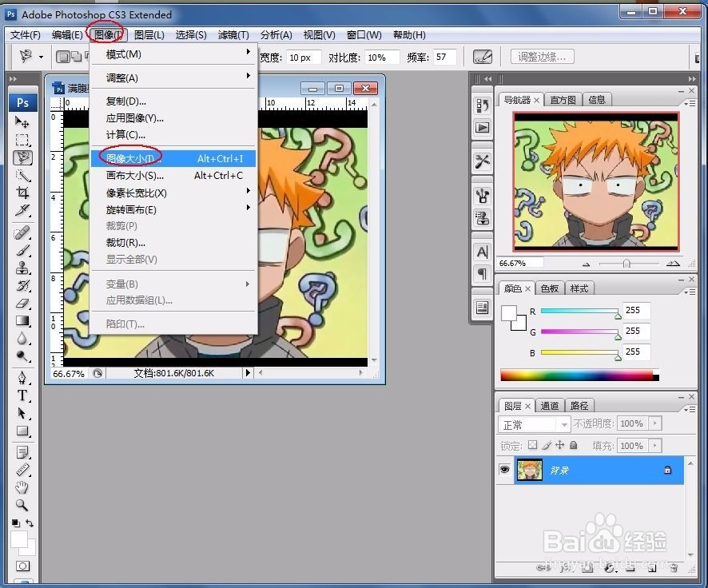Select the Brush tool

[x=22, y=250]
